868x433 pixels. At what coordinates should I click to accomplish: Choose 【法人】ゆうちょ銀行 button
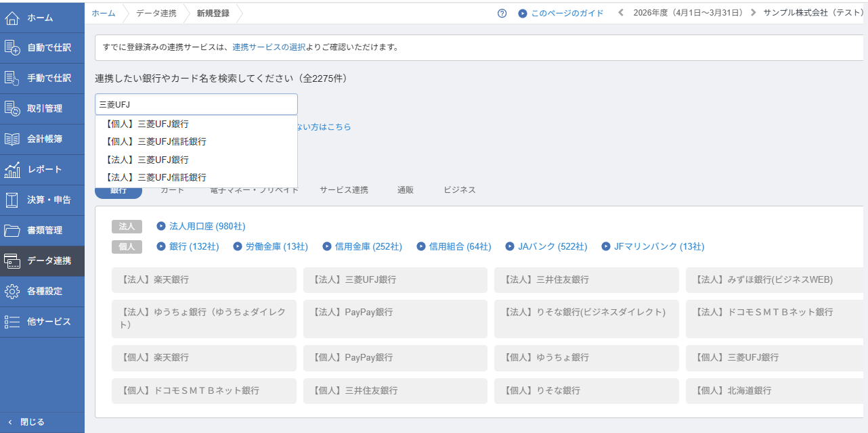tap(204, 319)
